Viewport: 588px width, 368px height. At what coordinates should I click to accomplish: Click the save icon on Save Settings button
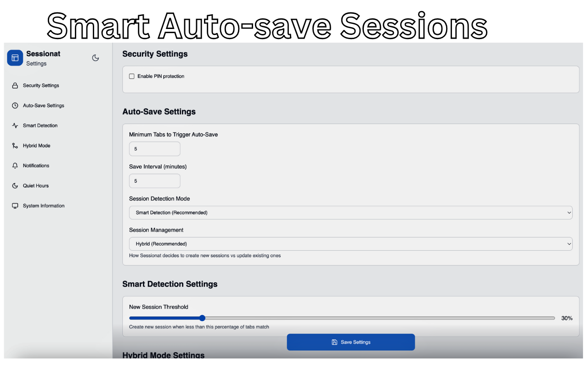(x=334, y=342)
